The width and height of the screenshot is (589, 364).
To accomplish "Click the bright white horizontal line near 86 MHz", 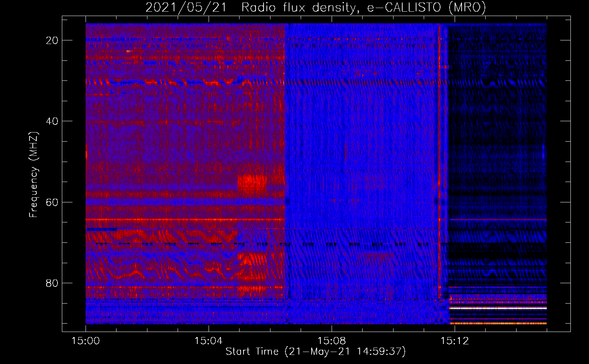I will coord(498,308).
